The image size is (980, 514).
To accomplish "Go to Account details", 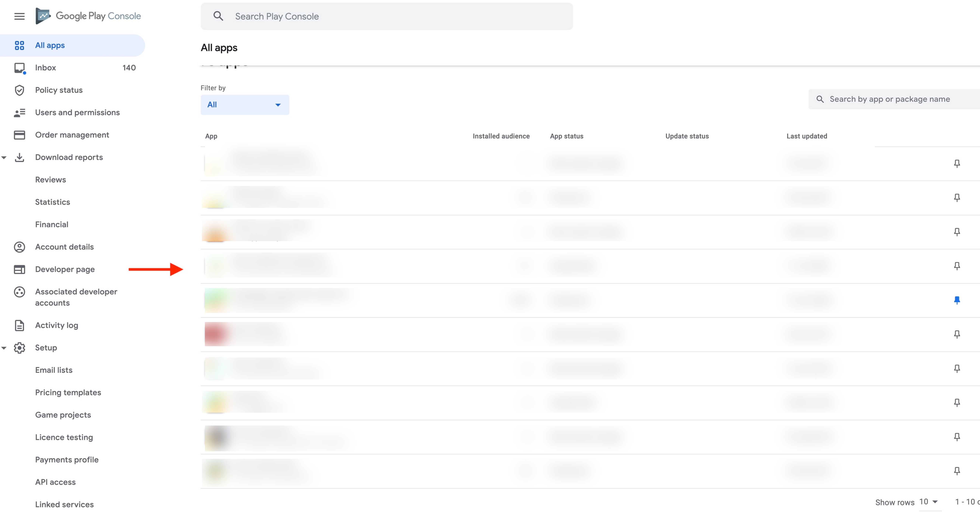I will 64,247.
